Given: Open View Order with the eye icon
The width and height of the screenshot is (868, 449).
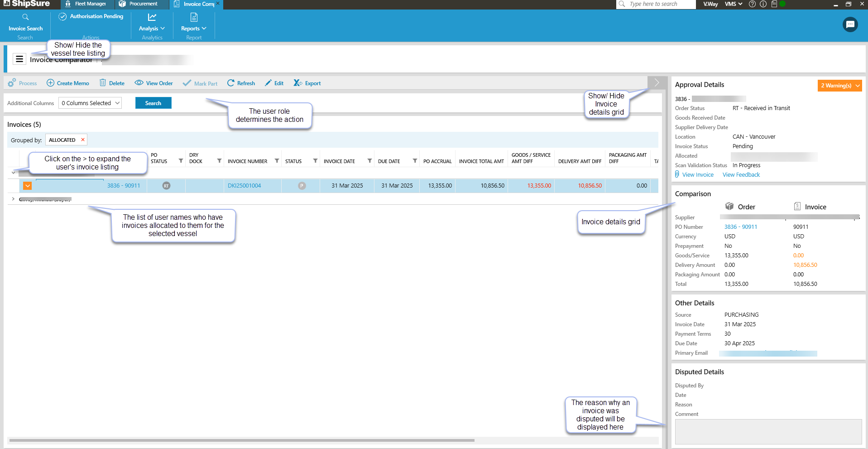Looking at the screenshot, I should (x=139, y=83).
